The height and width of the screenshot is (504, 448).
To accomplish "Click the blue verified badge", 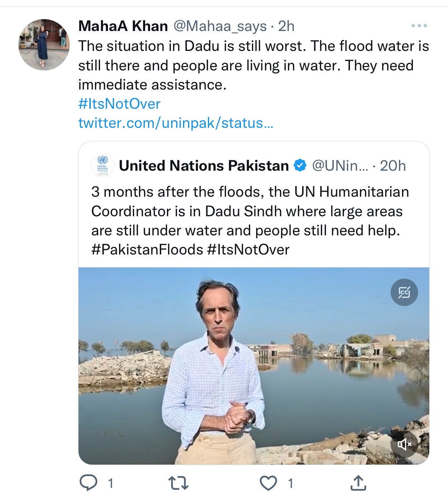I will click(x=300, y=166).
